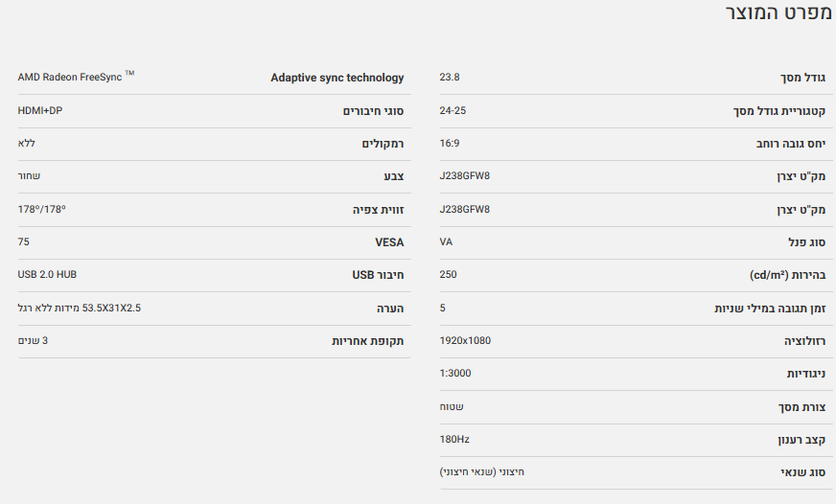Click the 1:3000 contrast value
Image resolution: width=836 pixels, height=504 pixels.
click(x=455, y=373)
